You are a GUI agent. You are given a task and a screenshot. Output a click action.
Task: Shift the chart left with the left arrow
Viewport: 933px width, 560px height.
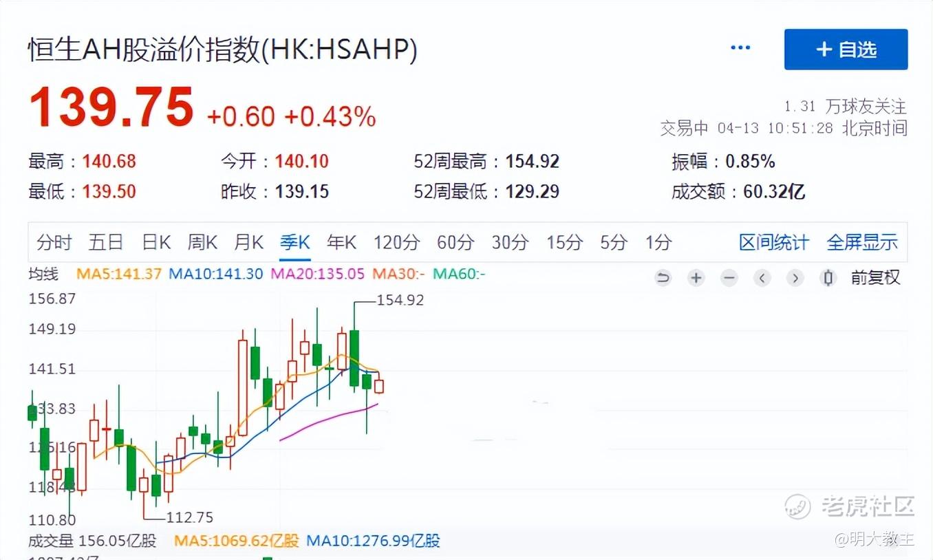762,278
